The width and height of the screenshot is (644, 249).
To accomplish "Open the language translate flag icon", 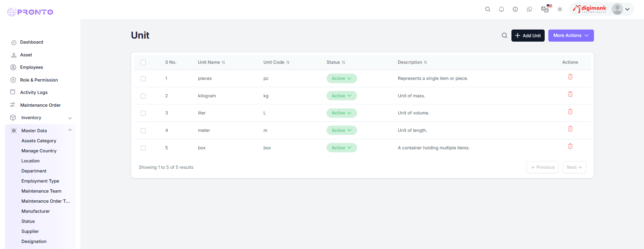I will coord(546,9).
